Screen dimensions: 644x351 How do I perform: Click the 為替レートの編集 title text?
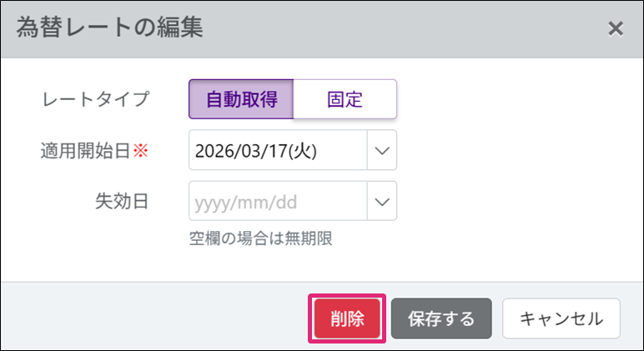[110, 28]
